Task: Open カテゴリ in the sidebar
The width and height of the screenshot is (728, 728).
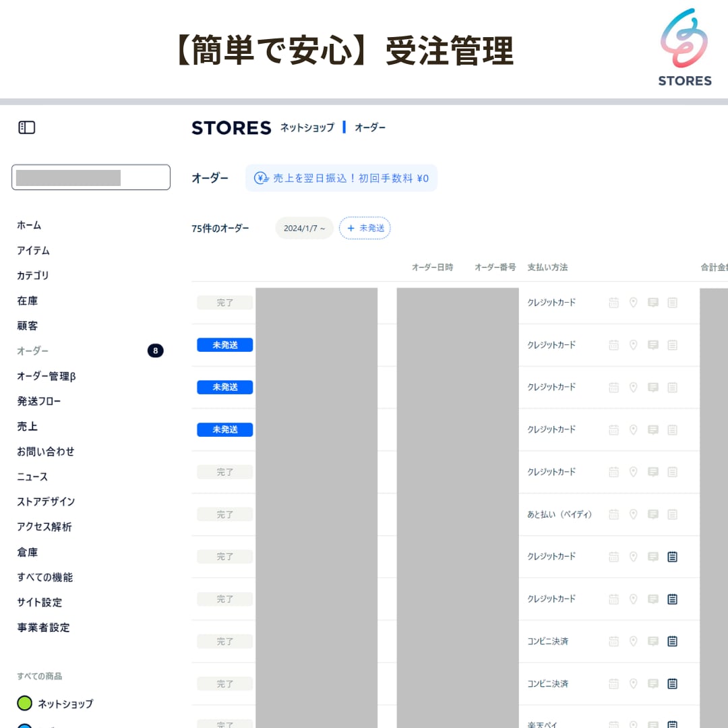Action: (32, 275)
